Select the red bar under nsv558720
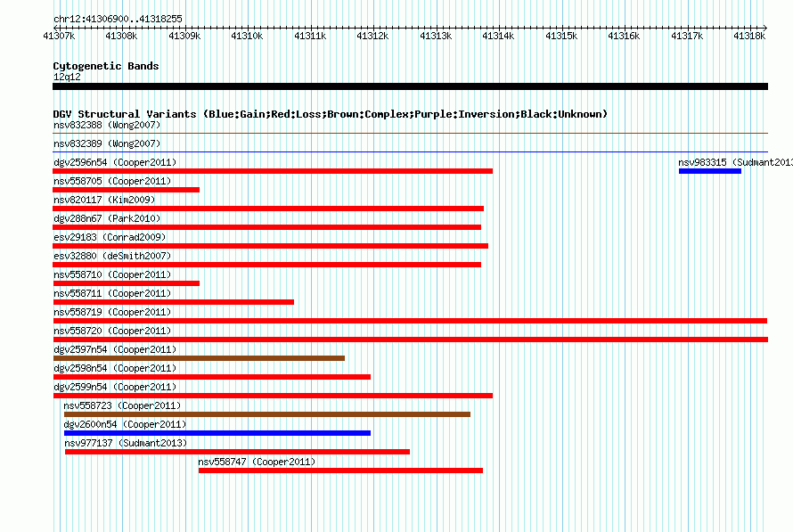 pos(410,340)
